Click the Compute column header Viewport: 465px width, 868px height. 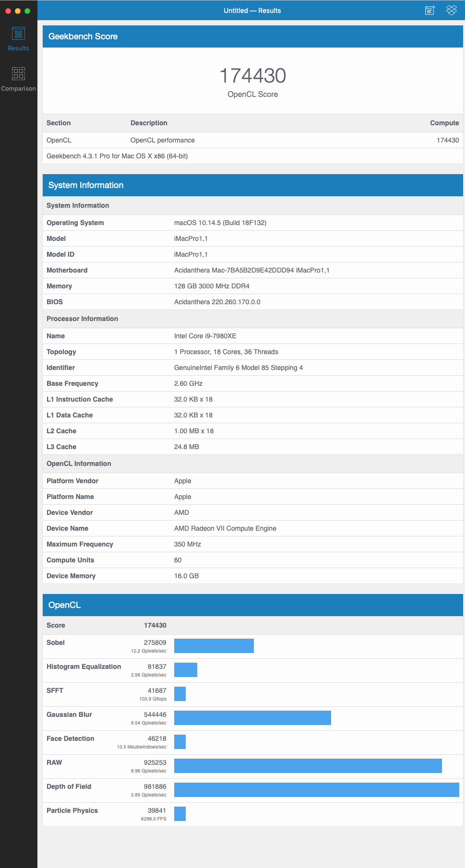point(444,123)
